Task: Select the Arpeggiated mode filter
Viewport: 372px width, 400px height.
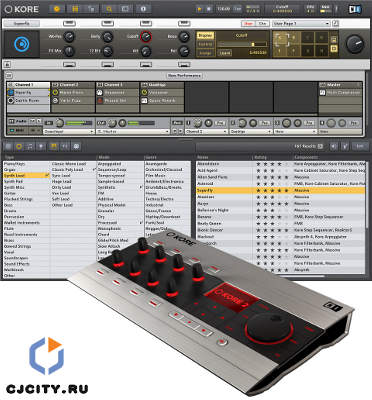Action: coord(120,164)
